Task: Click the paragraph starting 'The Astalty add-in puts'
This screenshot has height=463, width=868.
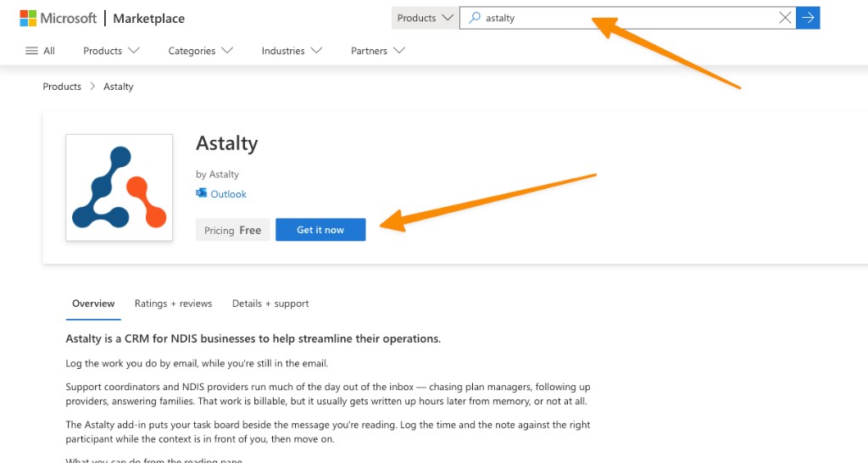Action: (x=328, y=432)
